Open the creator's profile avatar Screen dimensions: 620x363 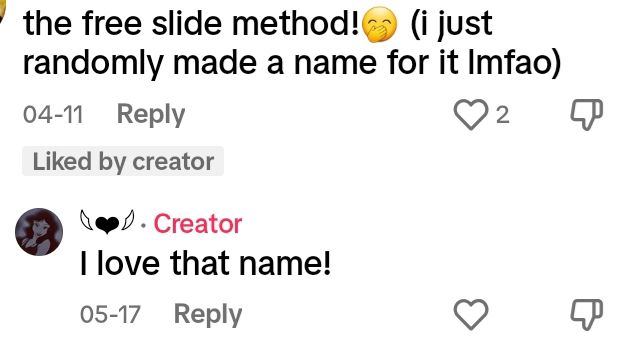point(39,232)
